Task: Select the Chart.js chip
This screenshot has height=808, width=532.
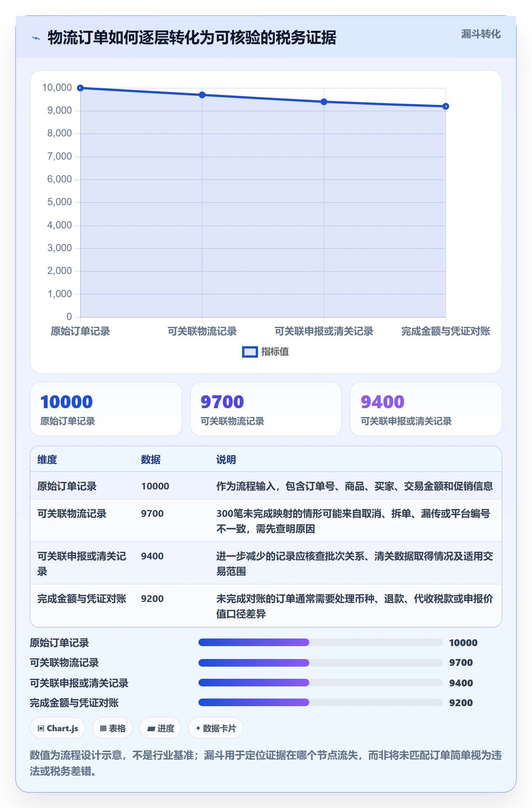Action: point(58,728)
